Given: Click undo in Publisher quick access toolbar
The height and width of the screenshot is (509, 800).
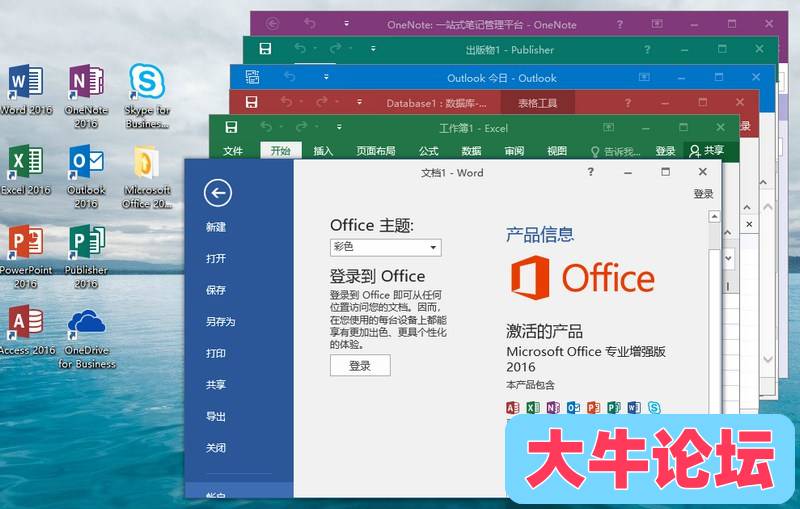Looking at the screenshot, I should [x=300, y=49].
